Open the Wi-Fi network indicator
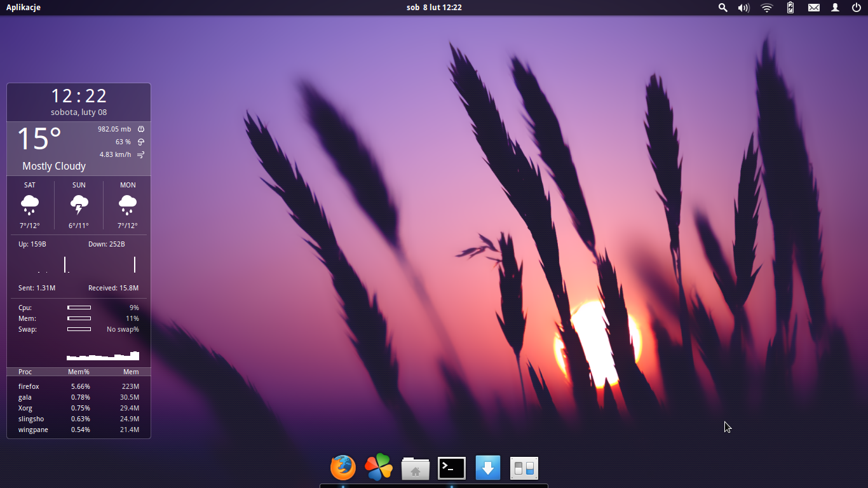Viewport: 868px width, 488px height. (x=767, y=8)
